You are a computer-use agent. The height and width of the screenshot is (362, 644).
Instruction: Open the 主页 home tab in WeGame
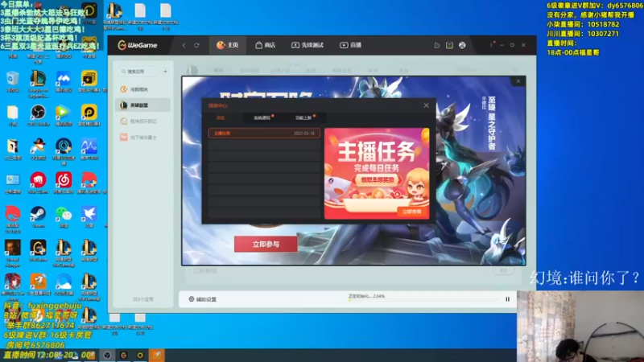pos(228,45)
